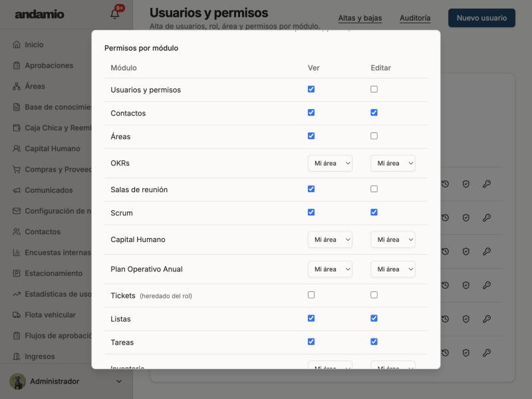Open Capital Humano Ver dropdown
This screenshot has width=532, height=399.
[330, 239]
